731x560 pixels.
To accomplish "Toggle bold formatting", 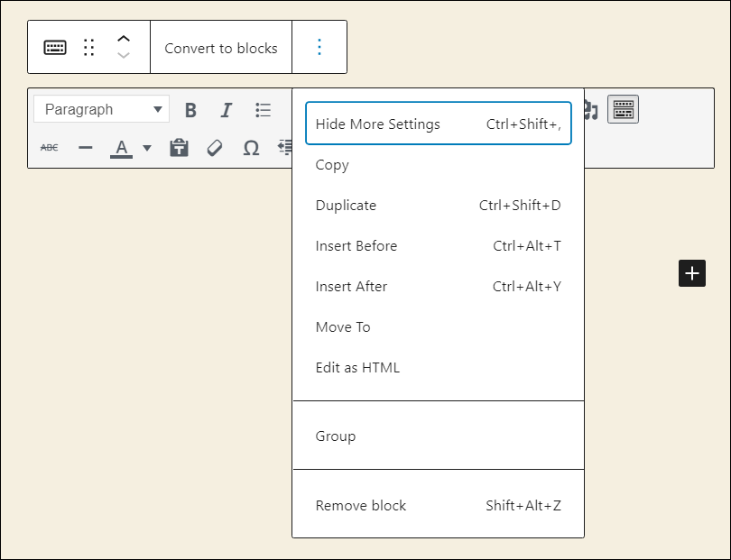I will [190, 110].
